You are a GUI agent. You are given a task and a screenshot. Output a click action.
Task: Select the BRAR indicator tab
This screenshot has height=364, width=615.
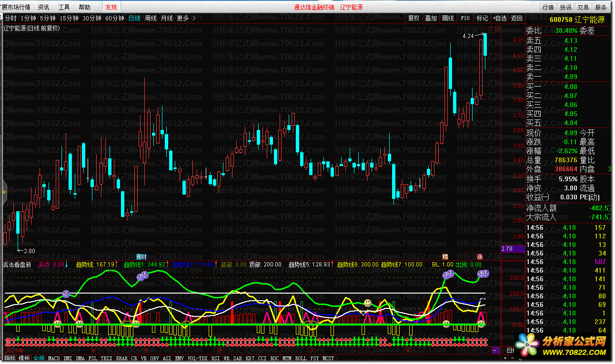(x=122, y=358)
